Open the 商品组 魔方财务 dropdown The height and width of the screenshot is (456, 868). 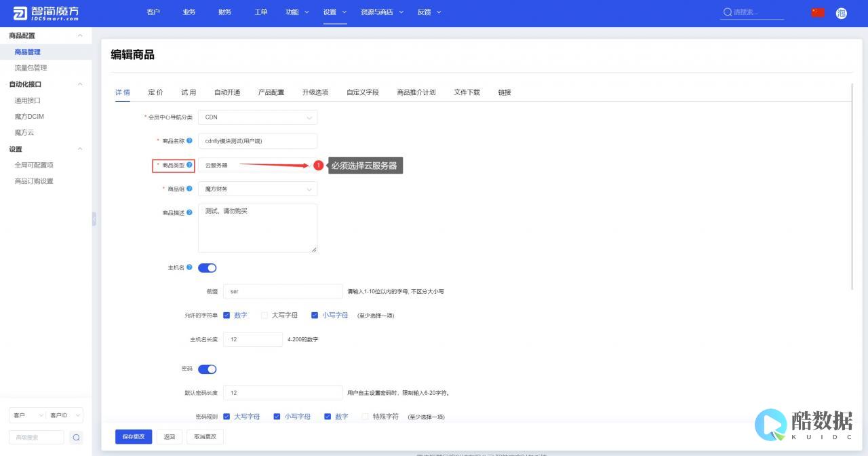tap(258, 189)
